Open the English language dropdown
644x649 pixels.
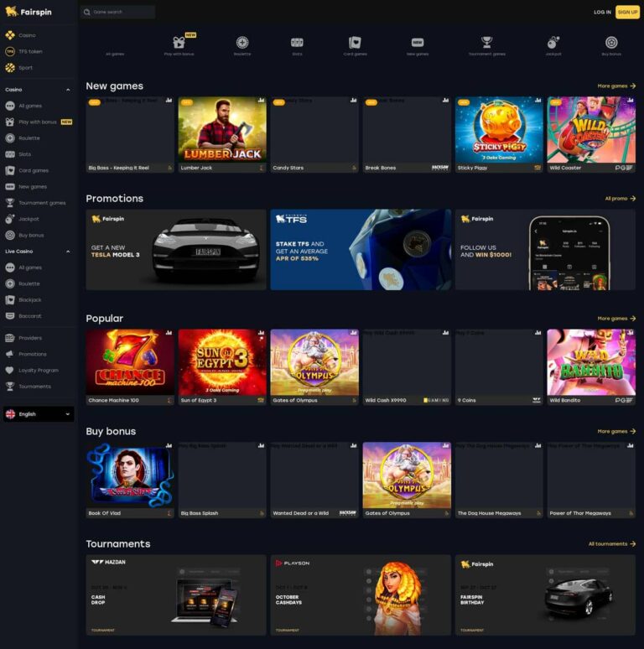39,414
